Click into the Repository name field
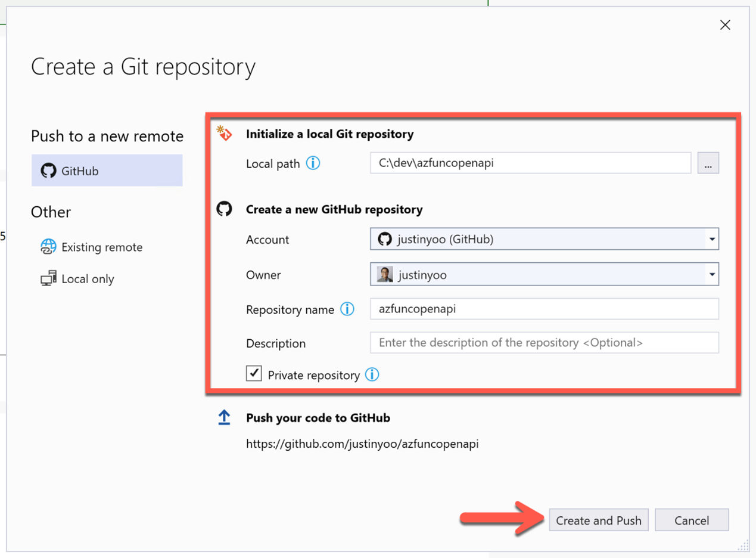Viewport: 756px width, 558px height. 545,309
